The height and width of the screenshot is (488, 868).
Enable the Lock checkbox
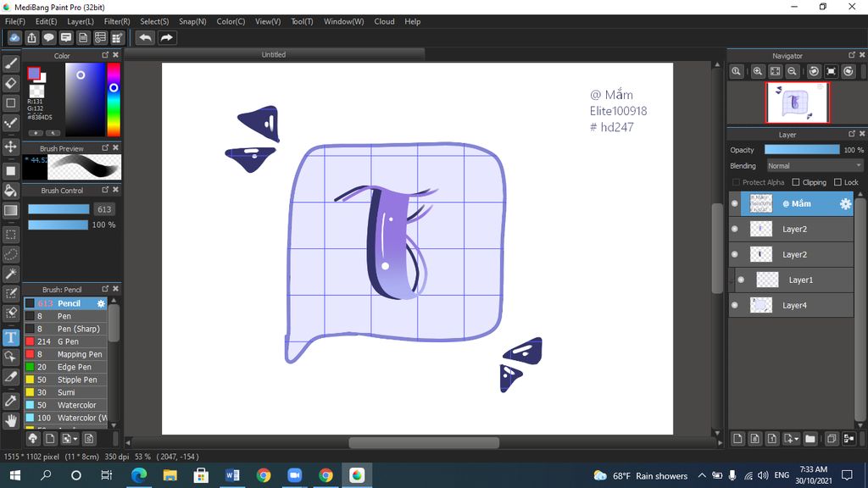[x=837, y=182]
